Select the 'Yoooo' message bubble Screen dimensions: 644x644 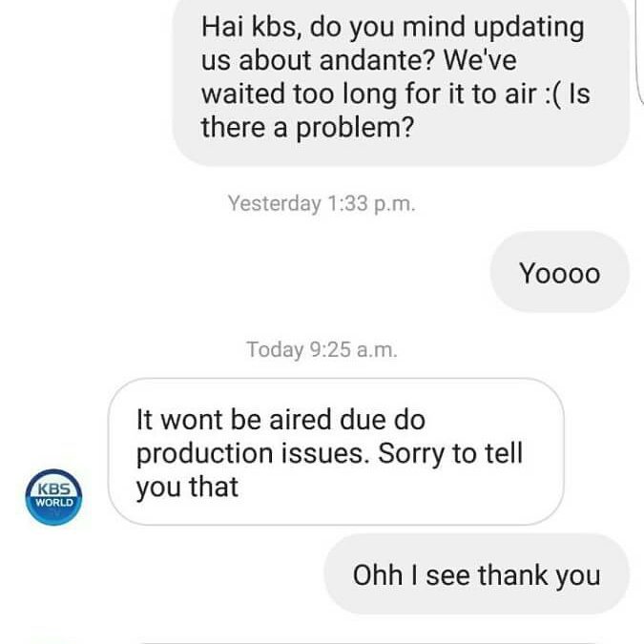point(559,272)
